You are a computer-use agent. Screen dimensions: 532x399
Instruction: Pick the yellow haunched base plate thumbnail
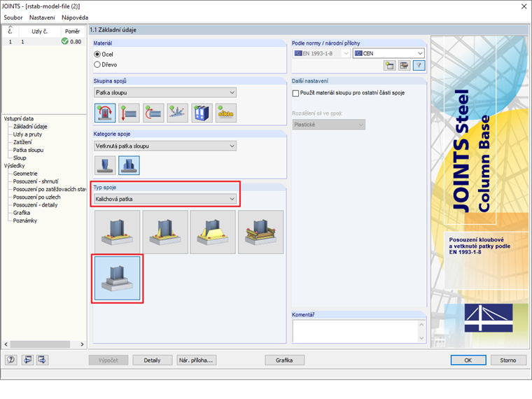[x=213, y=232]
